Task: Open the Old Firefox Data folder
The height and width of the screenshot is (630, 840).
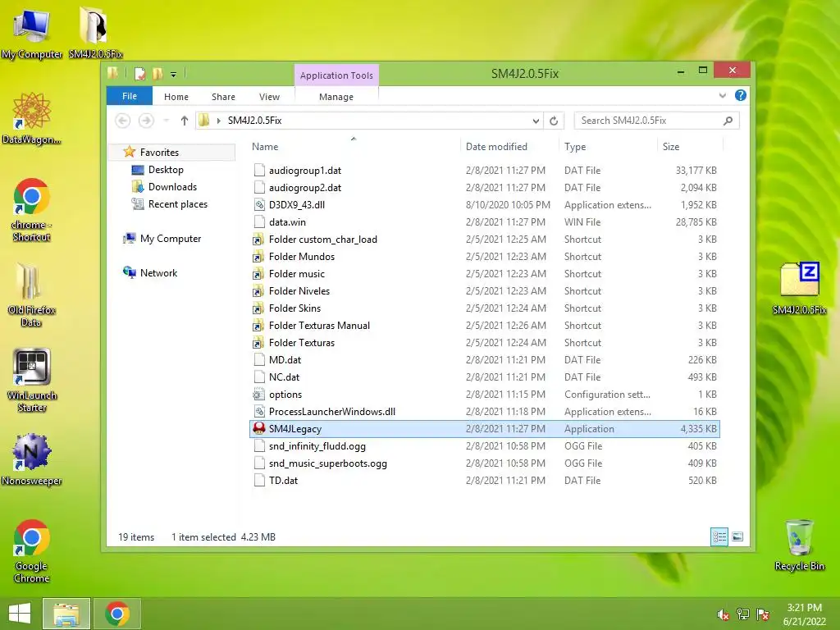Action: click(x=31, y=294)
